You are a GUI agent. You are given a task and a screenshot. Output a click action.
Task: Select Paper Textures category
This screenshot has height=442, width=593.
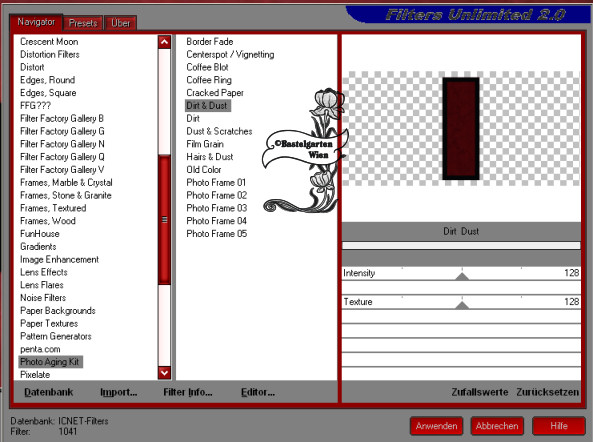pos(49,324)
